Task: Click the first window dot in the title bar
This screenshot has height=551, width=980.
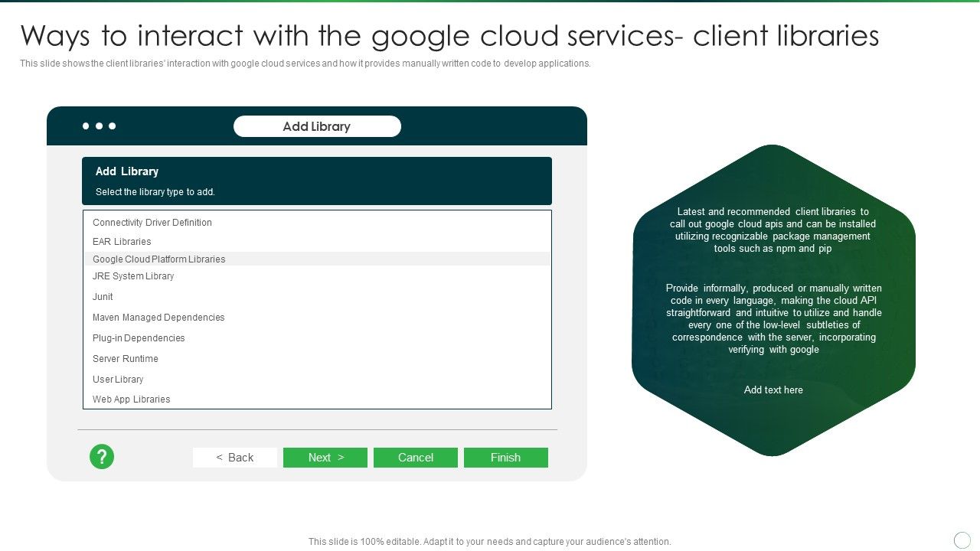Action: tap(83, 126)
